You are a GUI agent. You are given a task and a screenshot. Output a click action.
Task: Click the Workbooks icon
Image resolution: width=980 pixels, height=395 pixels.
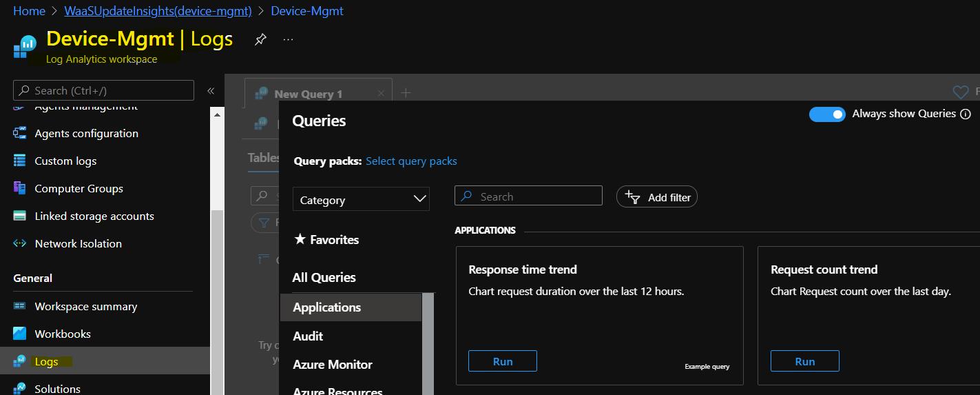20,334
